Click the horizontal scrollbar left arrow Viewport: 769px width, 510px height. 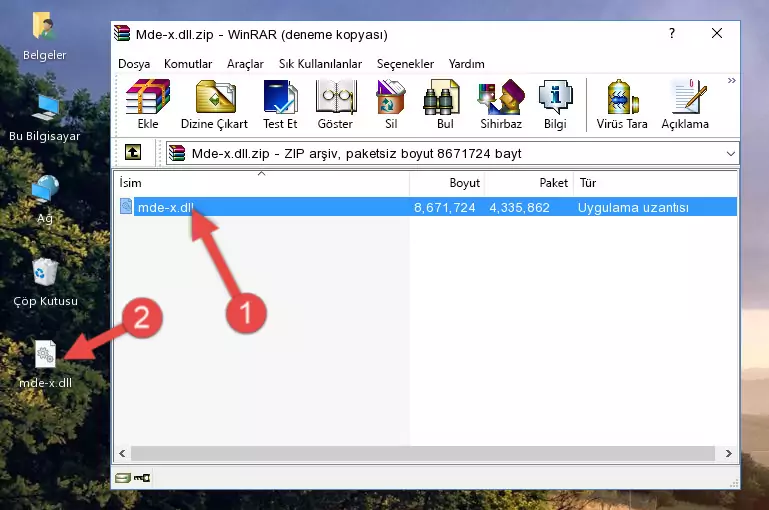click(x=122, y=454)
